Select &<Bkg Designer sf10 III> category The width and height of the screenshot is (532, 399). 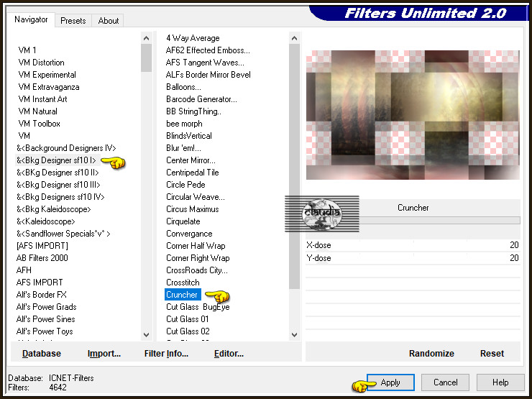point(58,185)
